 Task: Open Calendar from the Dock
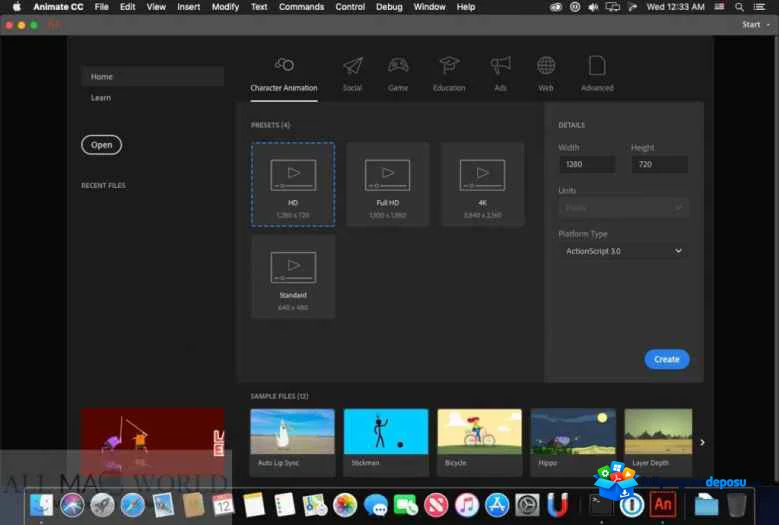point(224,505)
